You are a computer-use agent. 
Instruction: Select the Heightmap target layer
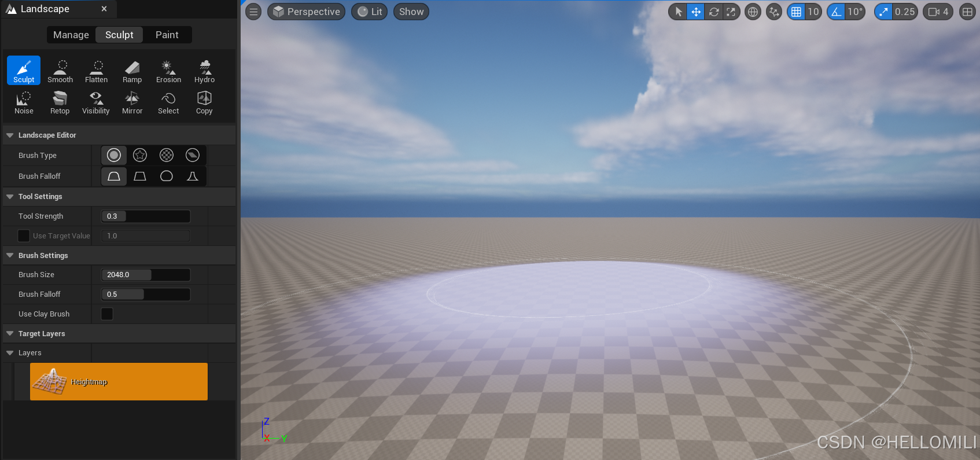pos(119,381)
